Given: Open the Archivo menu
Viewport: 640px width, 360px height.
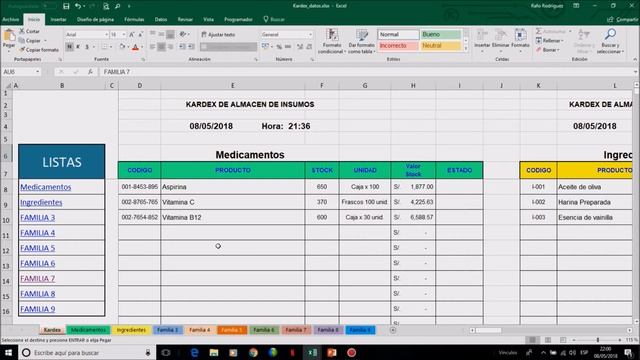Looking at the screenshot, I should click(11, 19).
